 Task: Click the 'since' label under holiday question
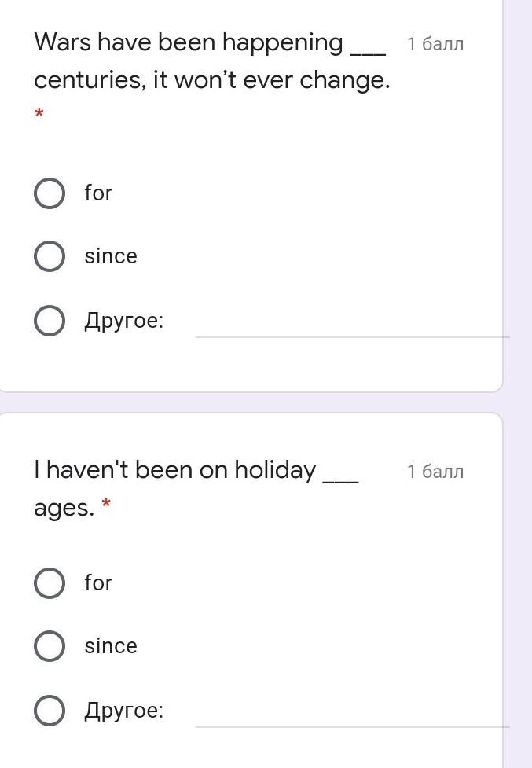tap(111, 646)
